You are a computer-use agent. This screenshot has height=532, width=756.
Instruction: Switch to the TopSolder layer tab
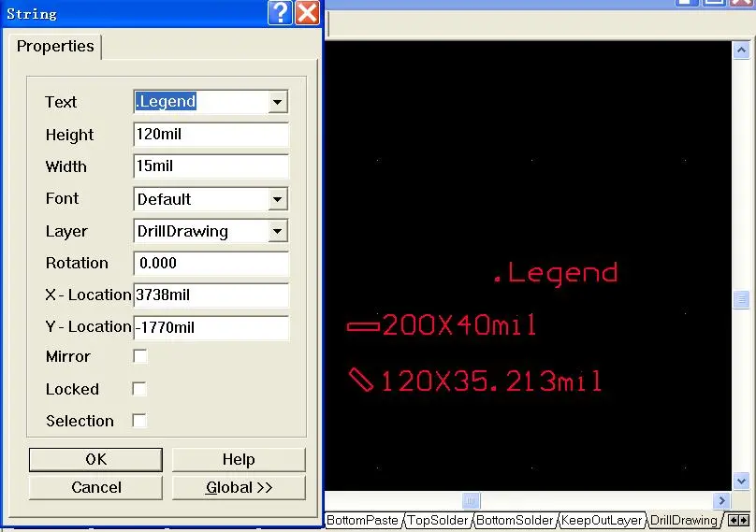[438, 521]
